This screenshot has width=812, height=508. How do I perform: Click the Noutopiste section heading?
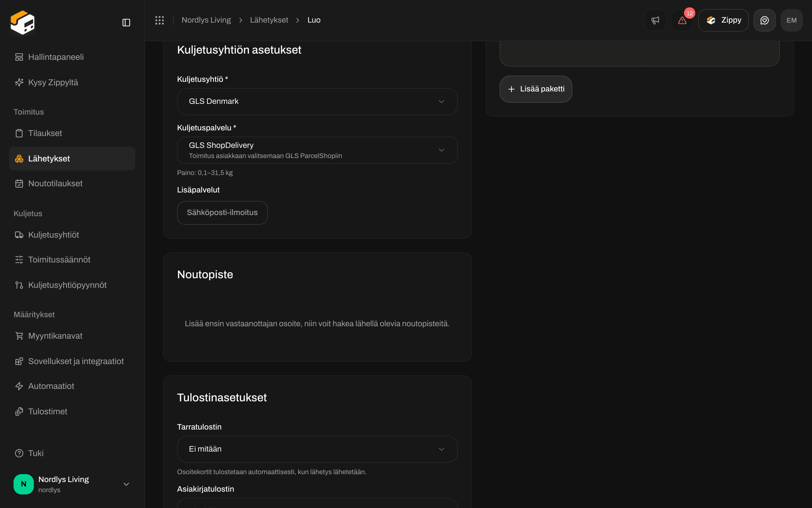tap(205, 275)
